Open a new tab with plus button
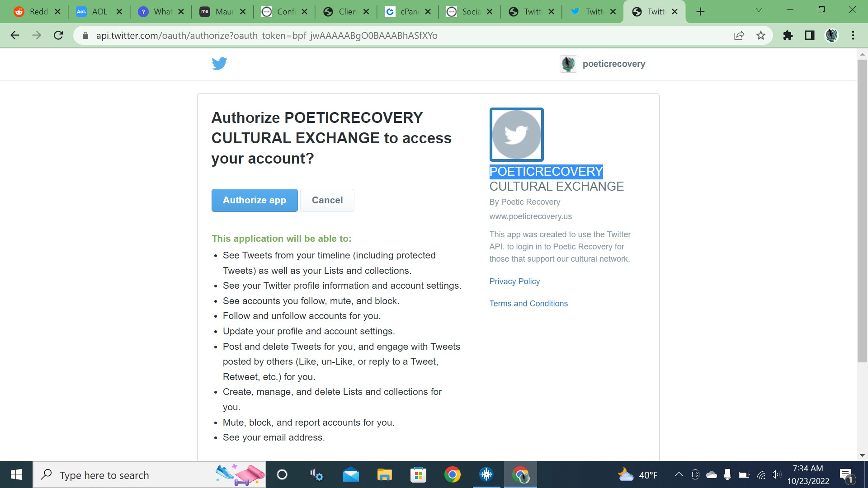Image resolution: width=868 pixels, height=488 pixels. coord(700,12)
